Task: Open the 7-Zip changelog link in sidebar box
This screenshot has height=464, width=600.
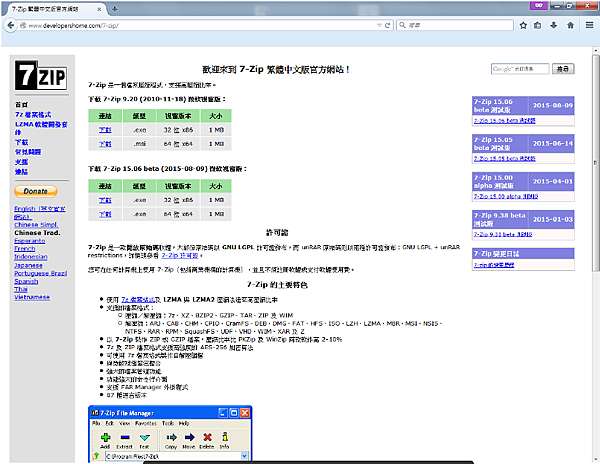Action: click(494, 265)
